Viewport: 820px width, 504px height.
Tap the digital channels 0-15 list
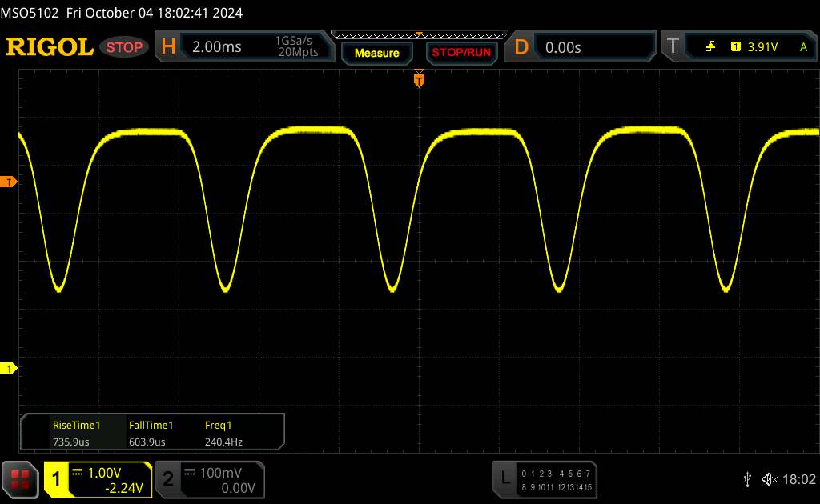[x=556, y=480]
